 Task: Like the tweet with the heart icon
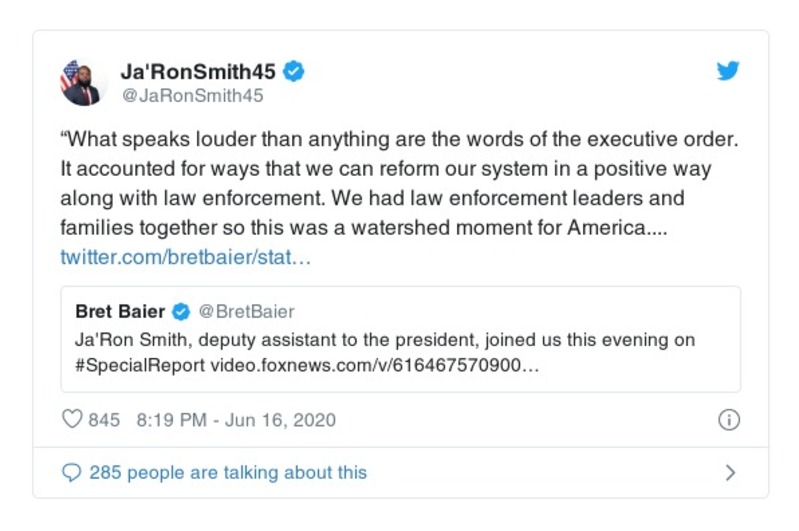(x=72, y=420)
